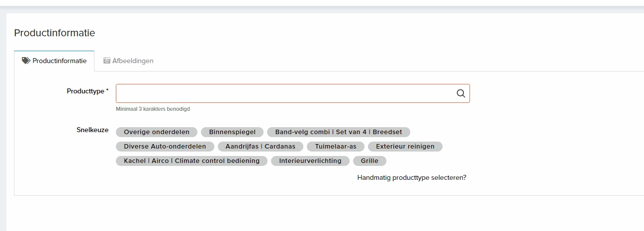This screenshot has height=231, width=644.
Task: Pick Band-velg combi Set van 4 Breedset
Action: (x=338, y=132)
